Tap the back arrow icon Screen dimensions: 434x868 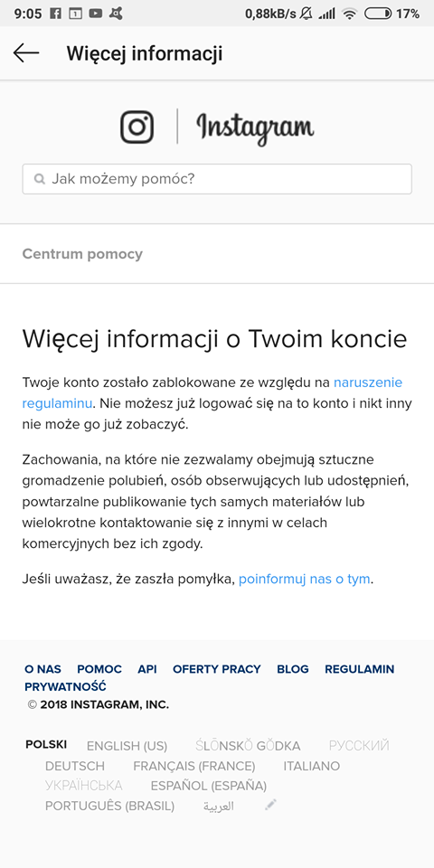[x=26, y=53]
